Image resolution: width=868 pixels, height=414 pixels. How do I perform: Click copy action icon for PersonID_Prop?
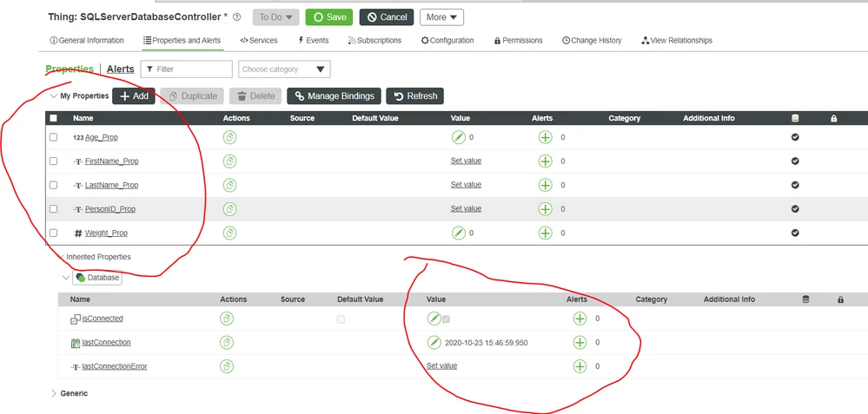pyautogui.click(x=229, y=209)
